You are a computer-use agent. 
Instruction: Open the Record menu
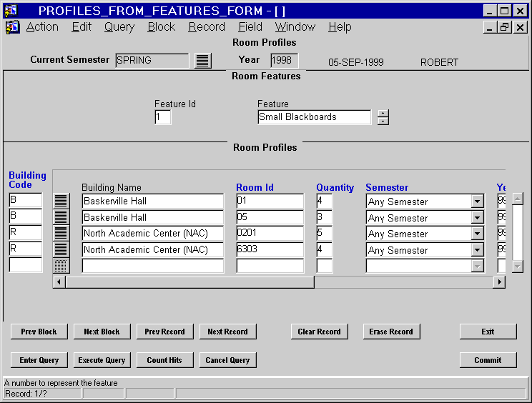point(207,26)
